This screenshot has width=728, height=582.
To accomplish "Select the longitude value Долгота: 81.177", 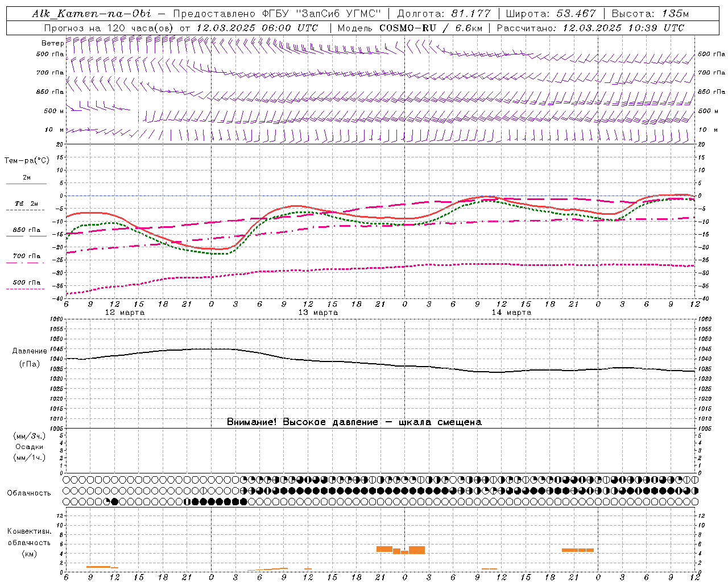I will click(x=444, y=14).
